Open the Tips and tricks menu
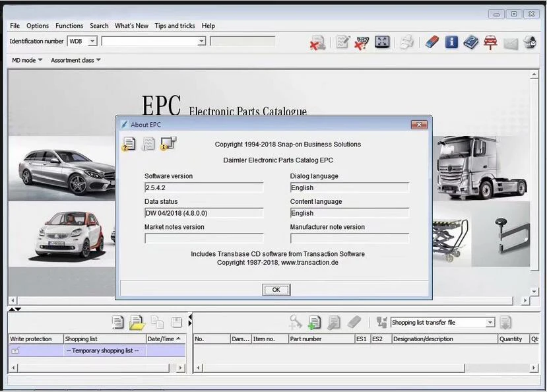This screenshot has height=392, width=547. 175,26
